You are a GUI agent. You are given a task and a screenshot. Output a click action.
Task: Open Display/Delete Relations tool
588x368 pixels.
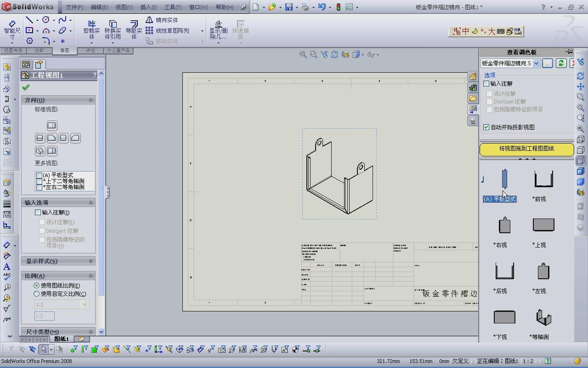(218, 30)
